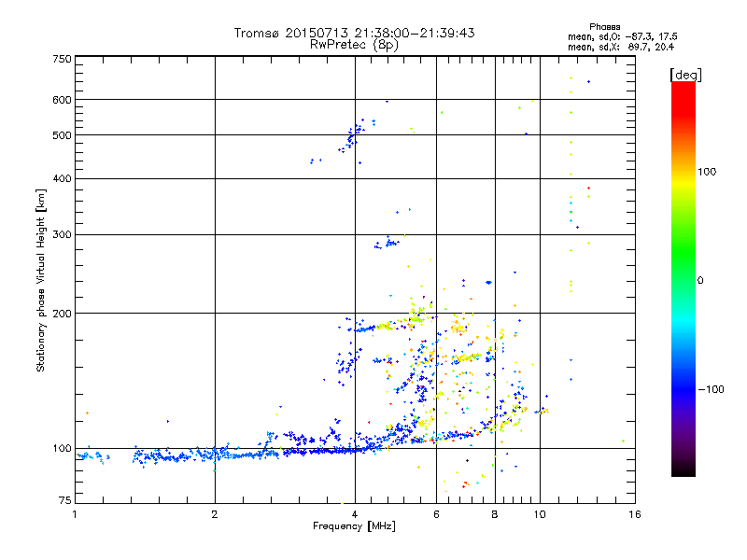Click the y-axis label '600'
Image resolution: width=747 pixels, height=560 pixels.
(x=62, y=100)
